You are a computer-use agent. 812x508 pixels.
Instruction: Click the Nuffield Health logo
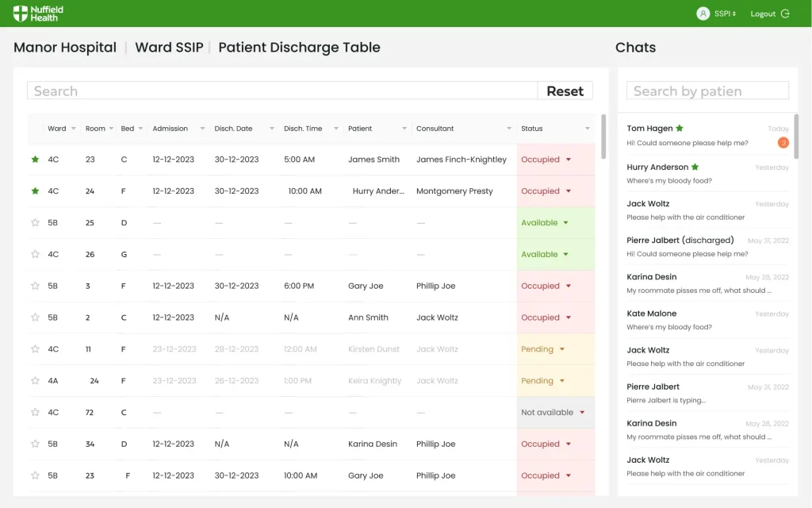38,13
